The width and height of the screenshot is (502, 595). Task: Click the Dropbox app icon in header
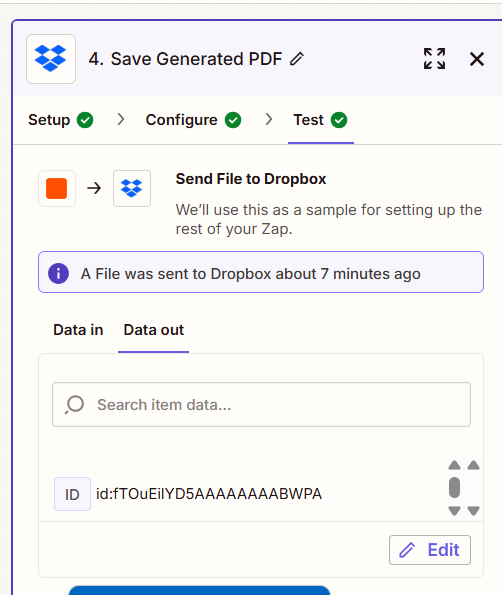click(51, 59)
